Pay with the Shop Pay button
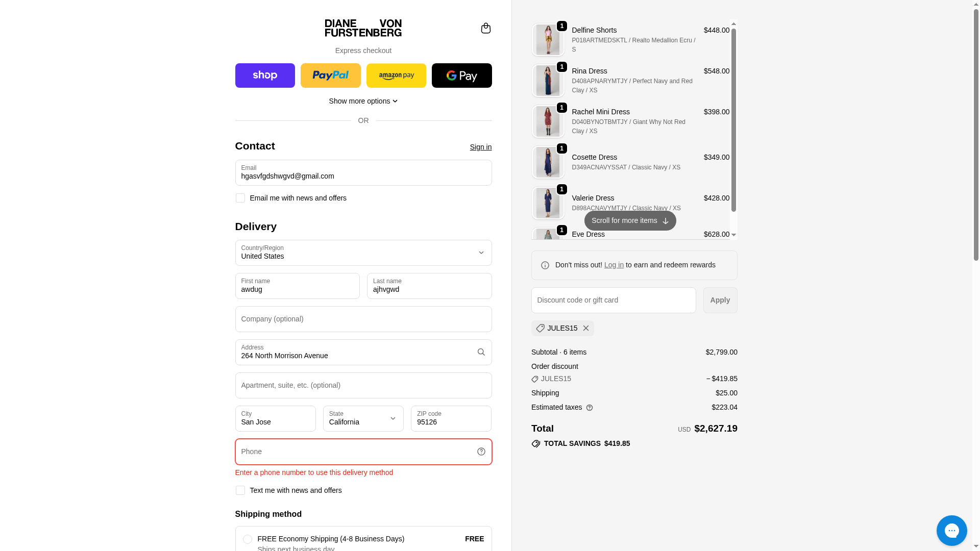Image resolution: width=980 pixels, height=551 pixels. pyautogui.click(x=265, y=76)
